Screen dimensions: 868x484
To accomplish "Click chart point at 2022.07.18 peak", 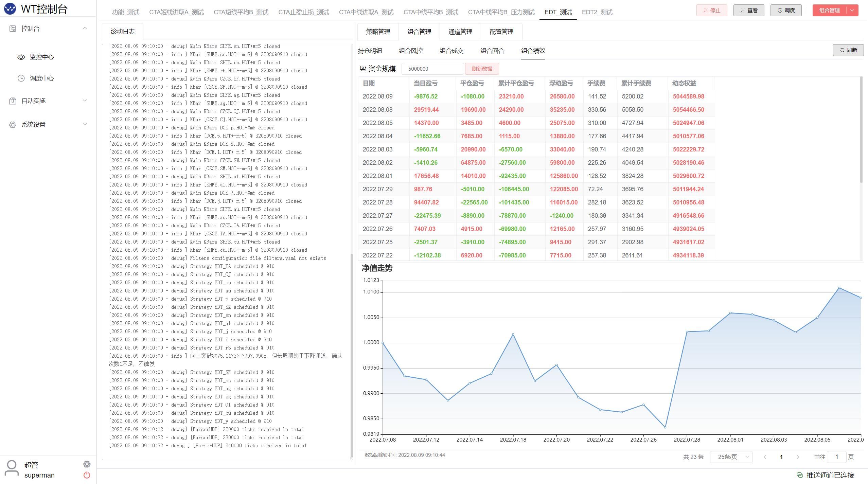I will point(513,334).
